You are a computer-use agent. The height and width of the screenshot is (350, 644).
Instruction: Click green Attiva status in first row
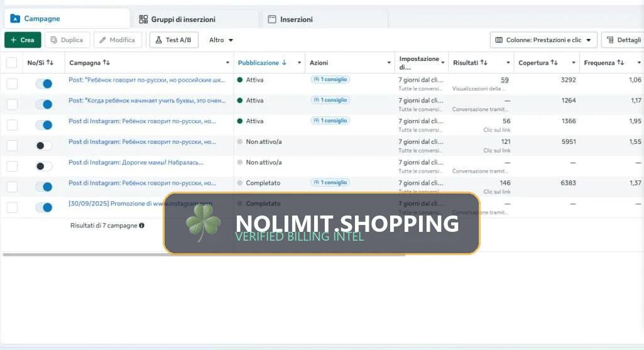(251, 80)
